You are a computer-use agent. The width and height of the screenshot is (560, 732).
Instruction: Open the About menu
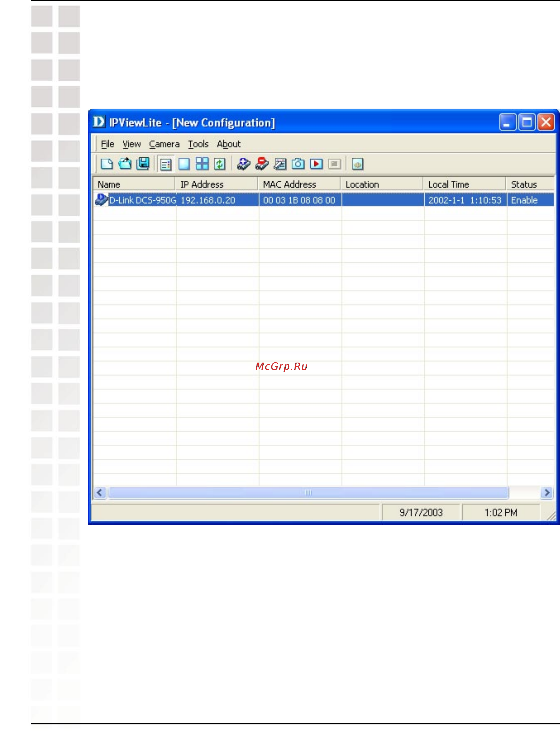click(229, 144)
